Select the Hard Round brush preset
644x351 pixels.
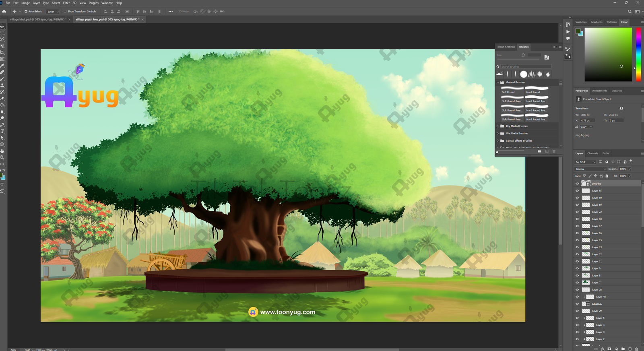click(537, 89)
